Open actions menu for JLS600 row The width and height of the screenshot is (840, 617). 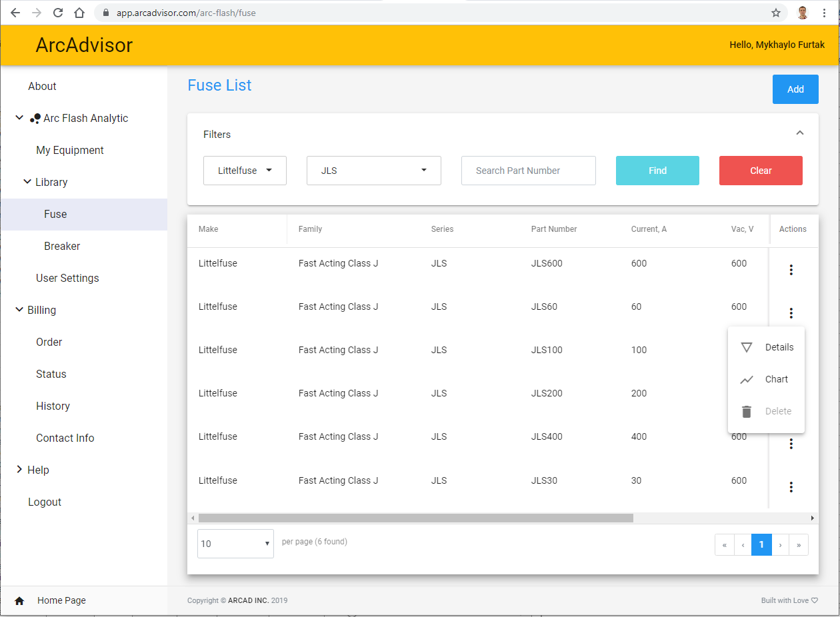pyautogui.click(x=791, y=270)
